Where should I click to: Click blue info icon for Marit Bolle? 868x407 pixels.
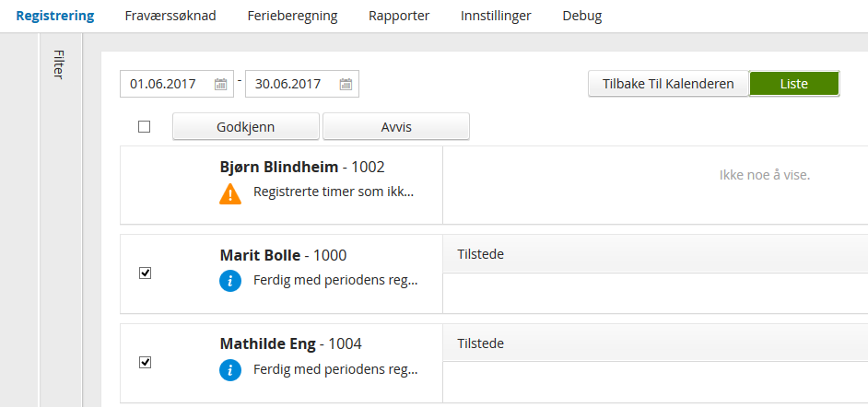coord(230,282)
